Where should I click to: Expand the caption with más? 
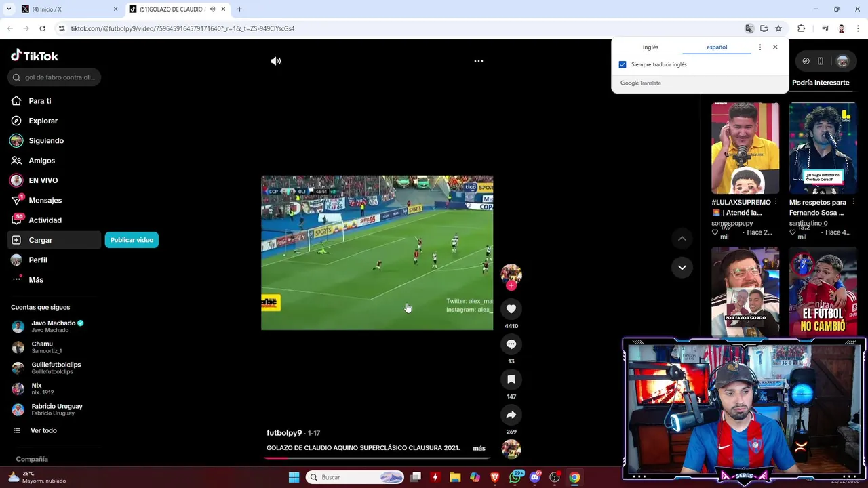click(x=479, y=448)
